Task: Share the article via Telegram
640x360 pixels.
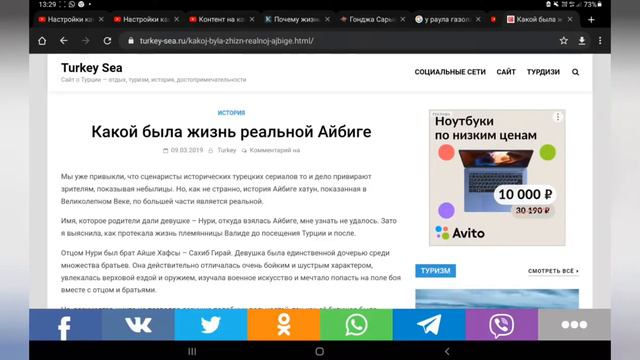Action: [429, 325]
